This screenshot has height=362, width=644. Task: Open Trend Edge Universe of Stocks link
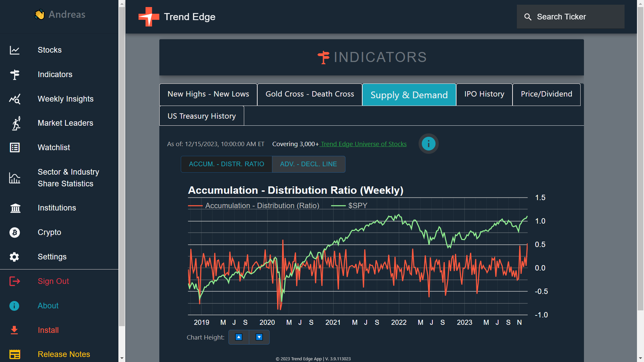click(364, 144)
